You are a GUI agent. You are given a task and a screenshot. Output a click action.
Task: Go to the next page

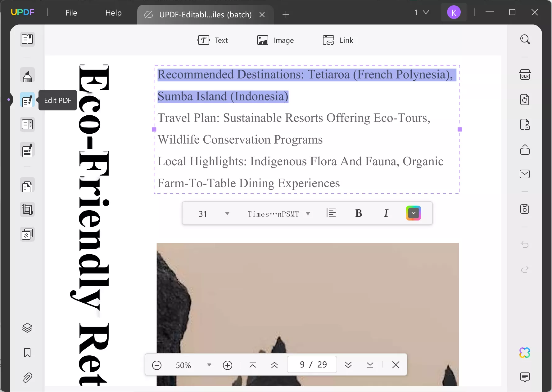tap(348, 365)
